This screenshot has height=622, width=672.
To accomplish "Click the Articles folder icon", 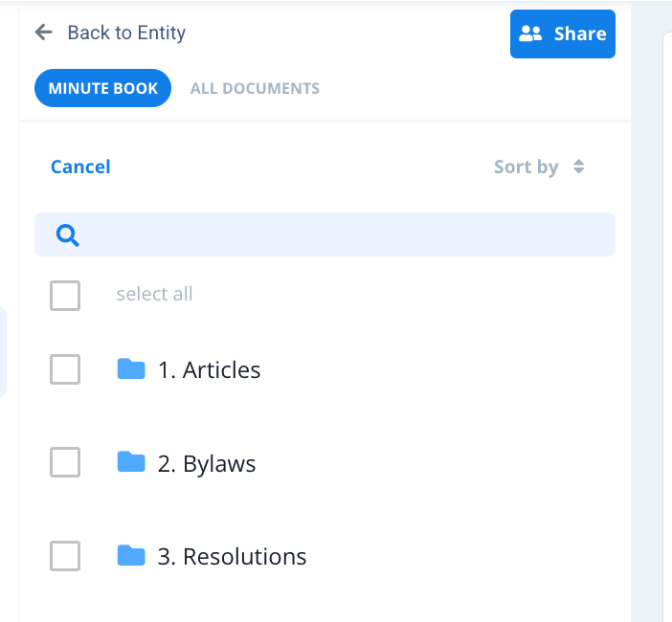I will click(131, 369).
